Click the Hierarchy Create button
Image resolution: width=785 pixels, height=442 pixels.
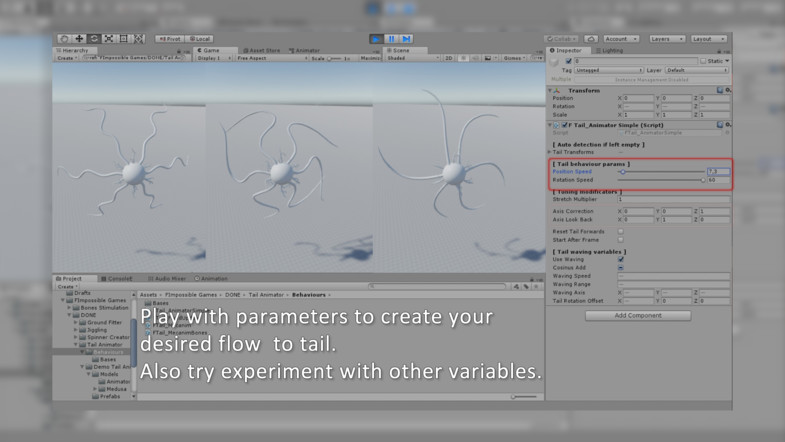[67, 58]
